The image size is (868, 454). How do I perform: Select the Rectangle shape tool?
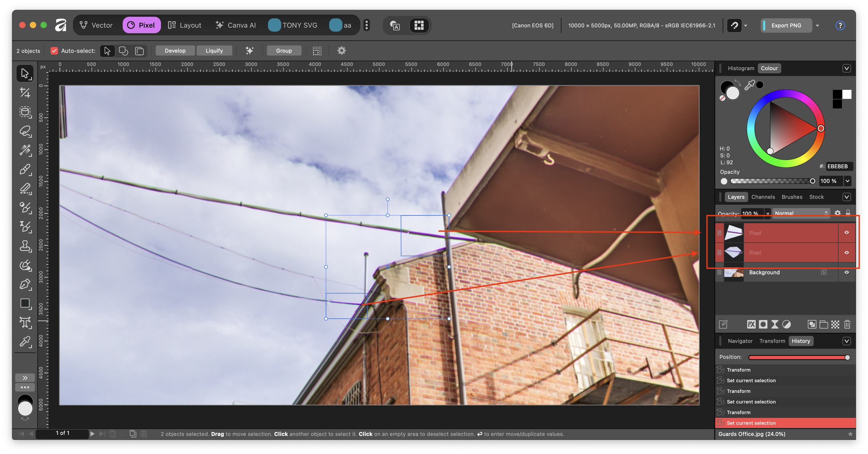pos(25,303)
